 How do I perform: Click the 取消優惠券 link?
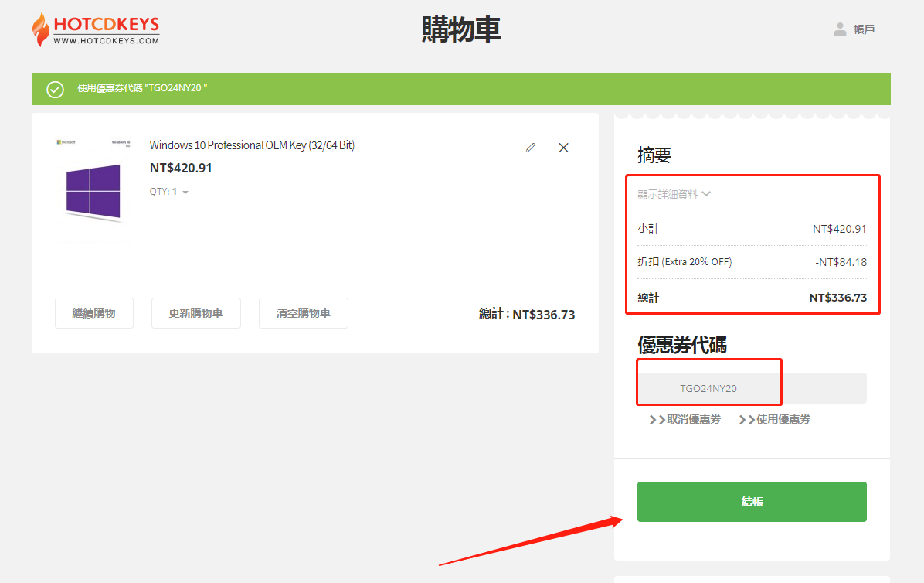(685, 419)
